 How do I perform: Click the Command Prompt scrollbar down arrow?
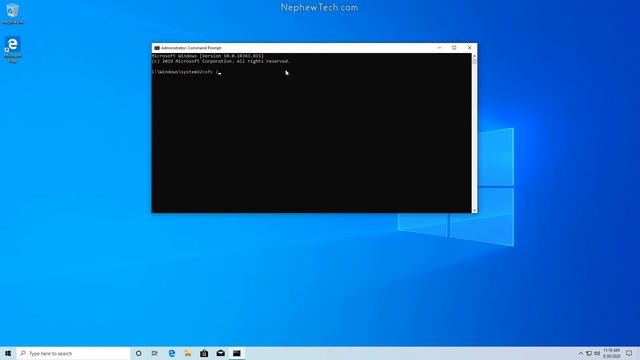coord(474,210)
